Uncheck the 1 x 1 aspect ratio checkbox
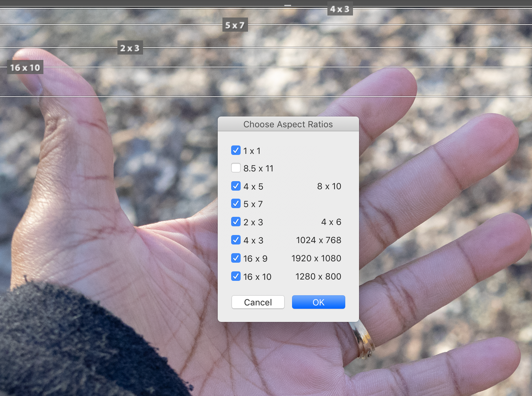Screen dimensions: 532x396 pyautogui.click(x=236, y=150)
